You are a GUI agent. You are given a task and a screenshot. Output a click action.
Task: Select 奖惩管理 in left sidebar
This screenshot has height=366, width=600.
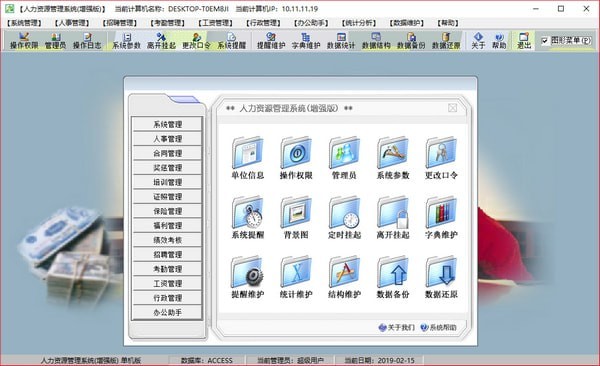[167, 168]
